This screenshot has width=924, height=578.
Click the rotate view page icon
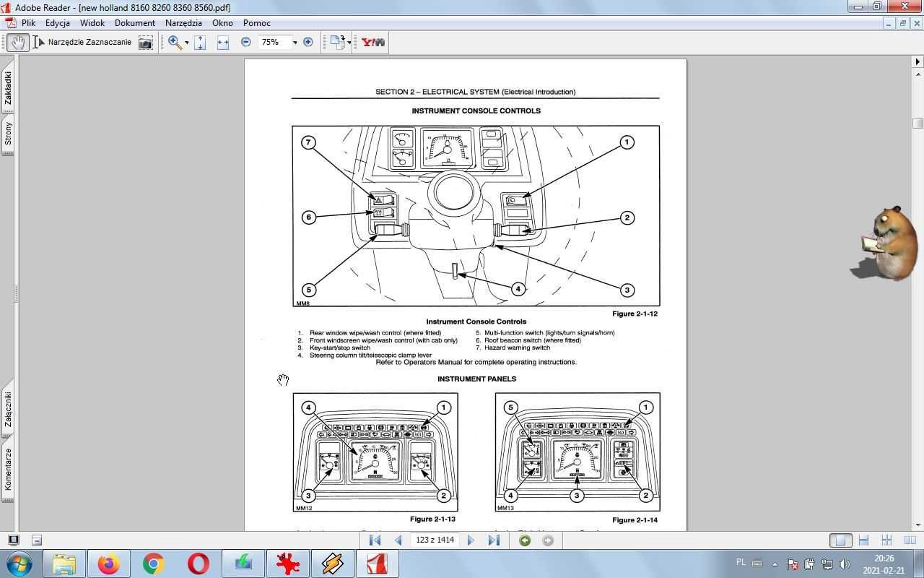click(337, 42)
